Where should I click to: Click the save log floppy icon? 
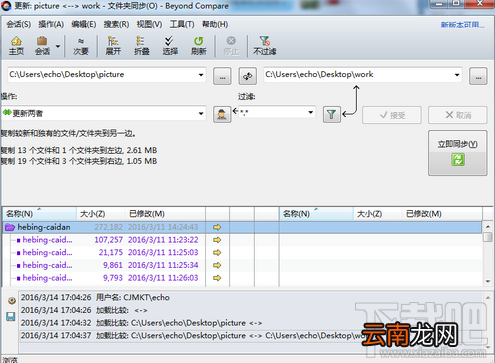[x=11, y=316]
